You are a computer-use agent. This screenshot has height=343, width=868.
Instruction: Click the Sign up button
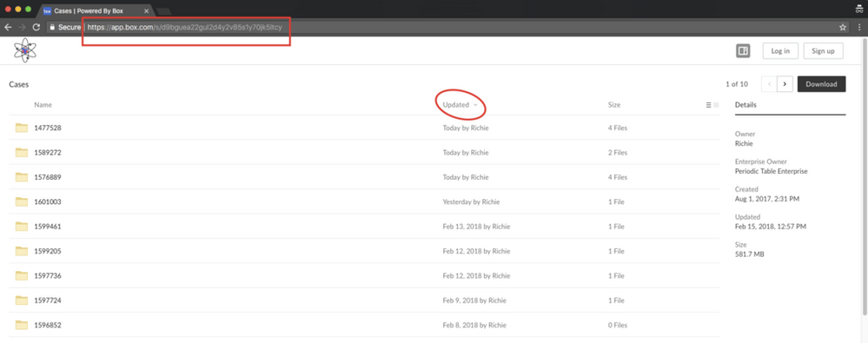point(823,51)
